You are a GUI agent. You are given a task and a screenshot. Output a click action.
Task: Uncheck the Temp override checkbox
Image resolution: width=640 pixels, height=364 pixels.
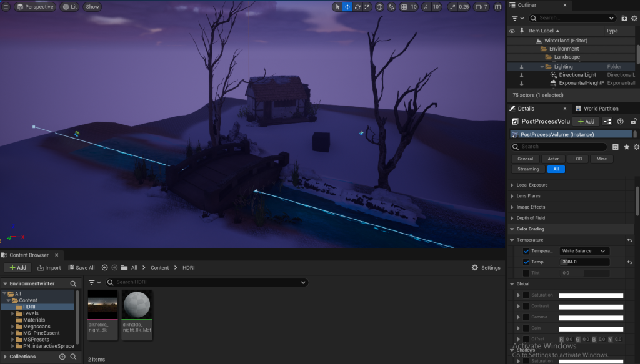pyautogui.click(x=526, y=262)
